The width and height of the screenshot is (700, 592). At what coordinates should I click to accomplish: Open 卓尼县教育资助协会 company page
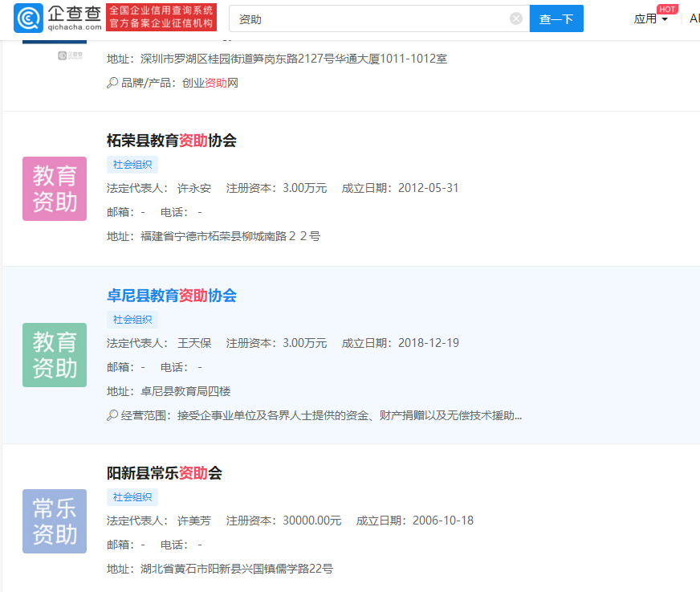[172, 296]
